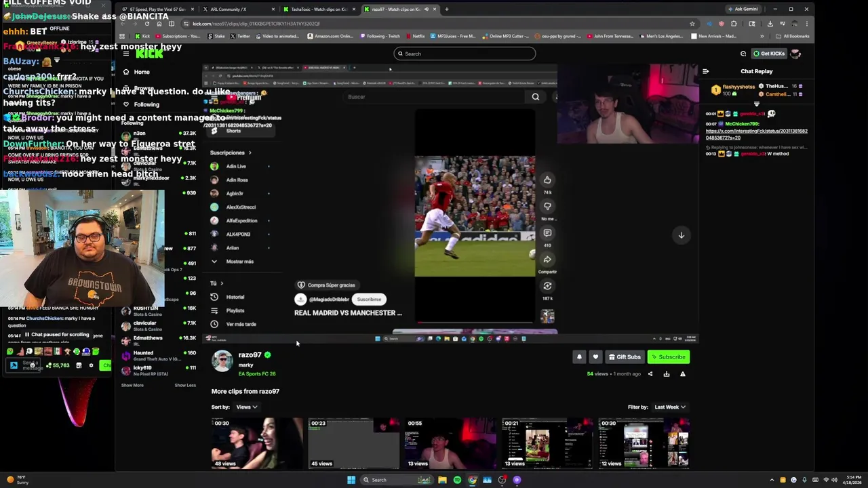This screenshot has width=868, height=488.
Task: Jump to latest chat with down arrow
Action: coord(682,235)
